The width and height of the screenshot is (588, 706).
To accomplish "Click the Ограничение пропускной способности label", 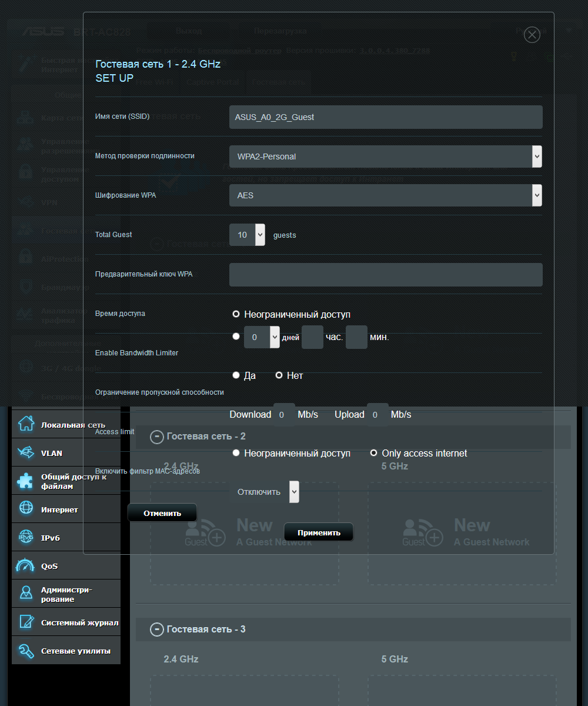I will pyautogui.click(x=159, y=392).
